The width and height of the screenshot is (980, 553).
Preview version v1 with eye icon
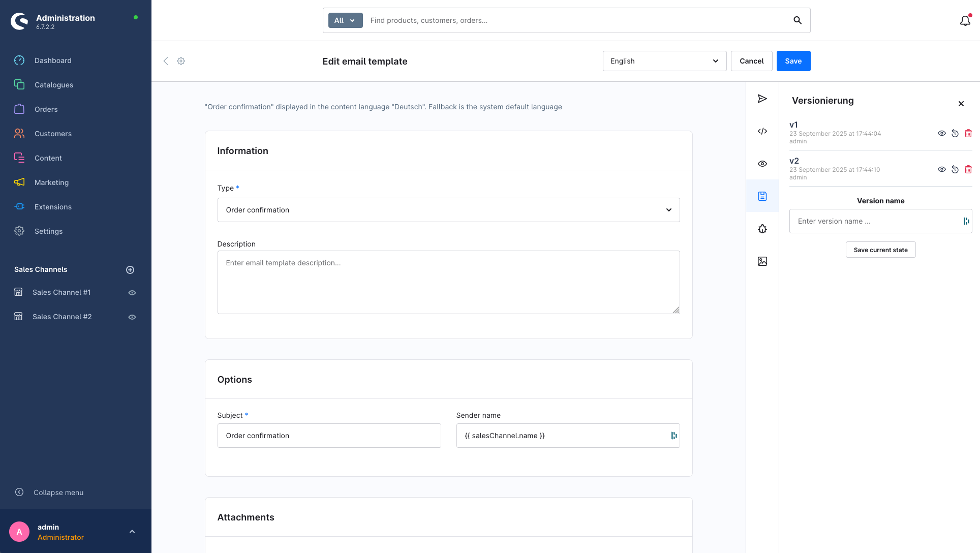tap(941, 133)
